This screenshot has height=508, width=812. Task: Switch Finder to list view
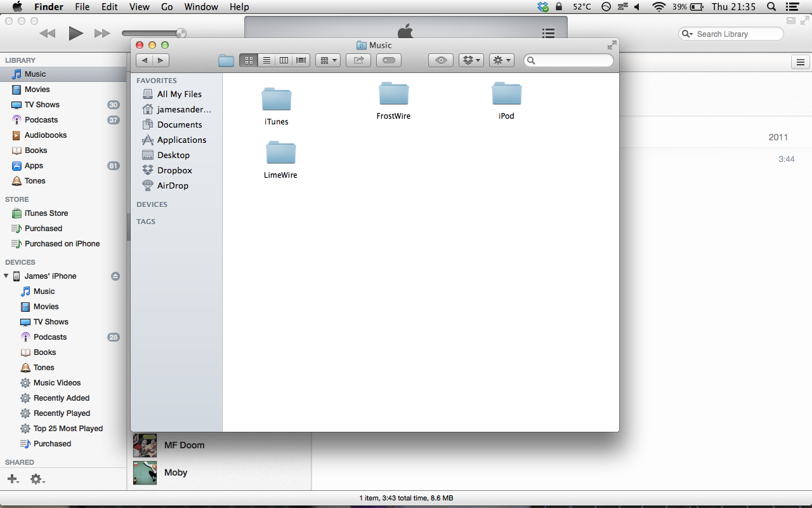click(x=266, y=60)
